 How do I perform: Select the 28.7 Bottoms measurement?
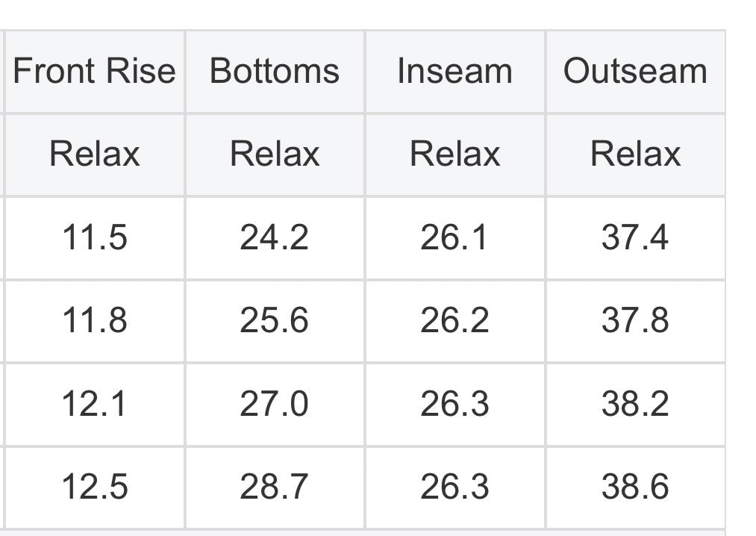click(275, 487)
